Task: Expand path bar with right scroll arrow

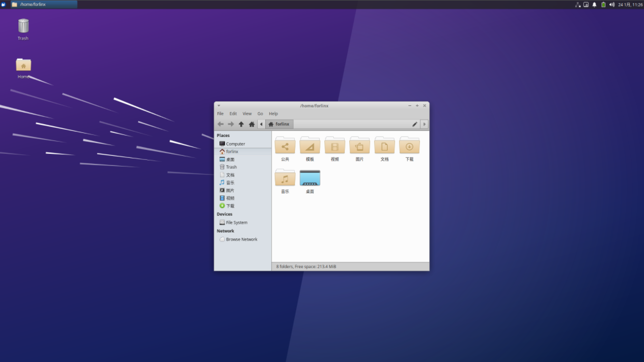Action: click(x=425, y=124)
